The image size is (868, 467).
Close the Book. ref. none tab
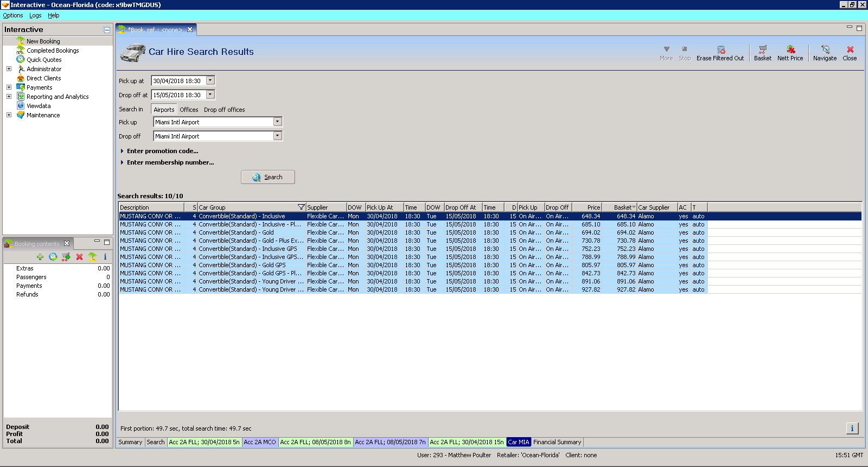coord(190,30)
